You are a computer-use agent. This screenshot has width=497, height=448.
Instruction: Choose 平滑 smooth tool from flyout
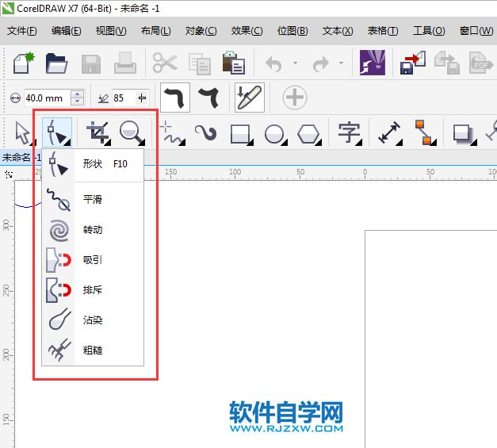coord(93,200)
